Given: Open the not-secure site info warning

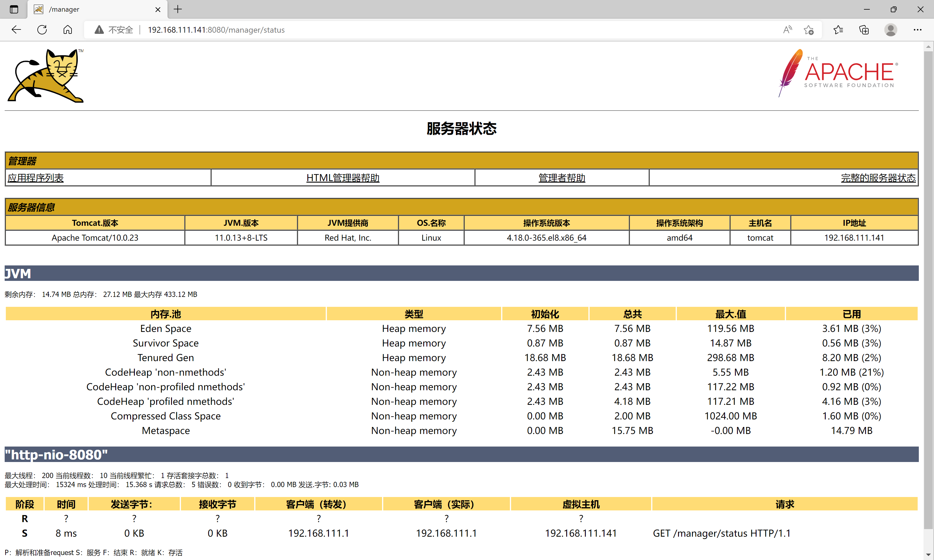Looking at the screenshot, I should pos(114,30).
